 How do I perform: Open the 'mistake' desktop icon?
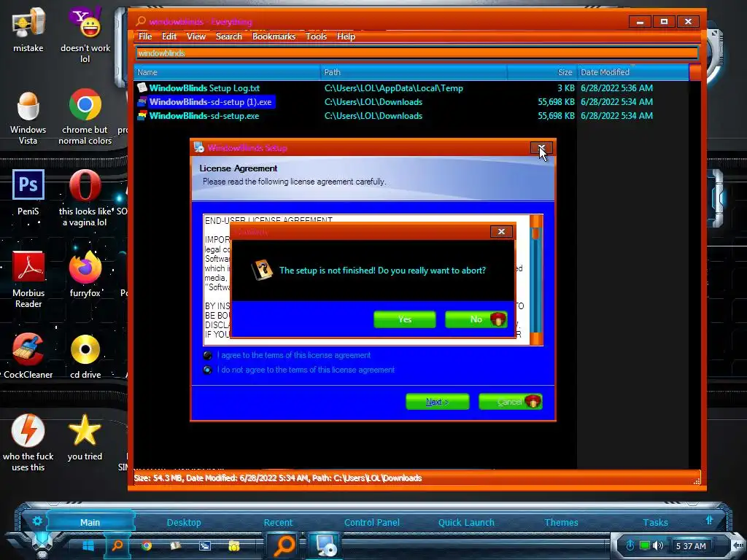click(x=28, y=28)
